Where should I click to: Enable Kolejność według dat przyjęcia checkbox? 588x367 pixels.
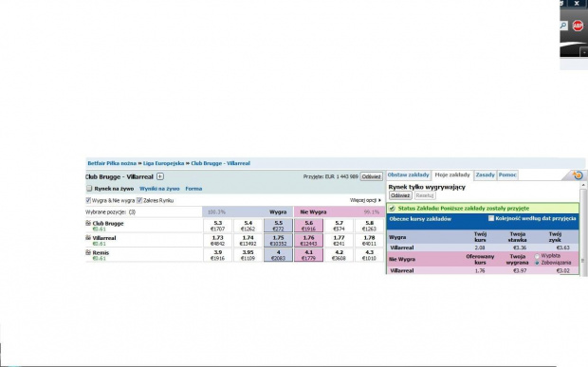[491, 218]
